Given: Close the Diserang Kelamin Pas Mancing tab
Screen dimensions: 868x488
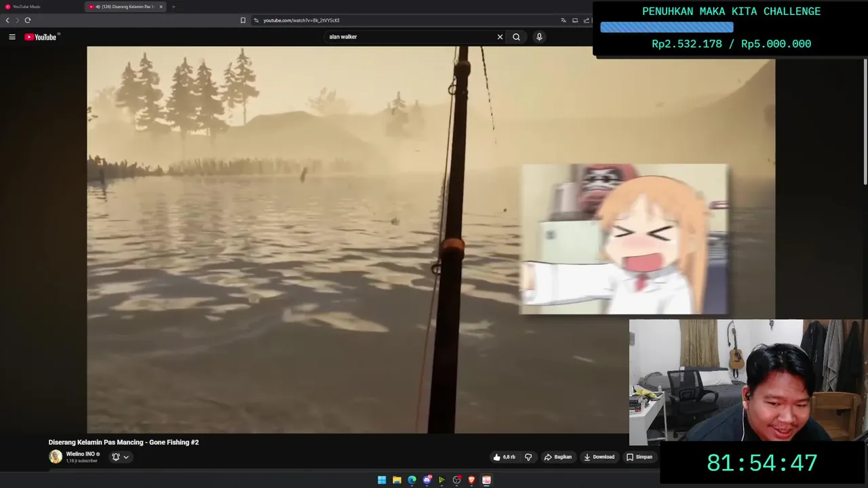Looking at the screenshot, I should click(161, 7).
